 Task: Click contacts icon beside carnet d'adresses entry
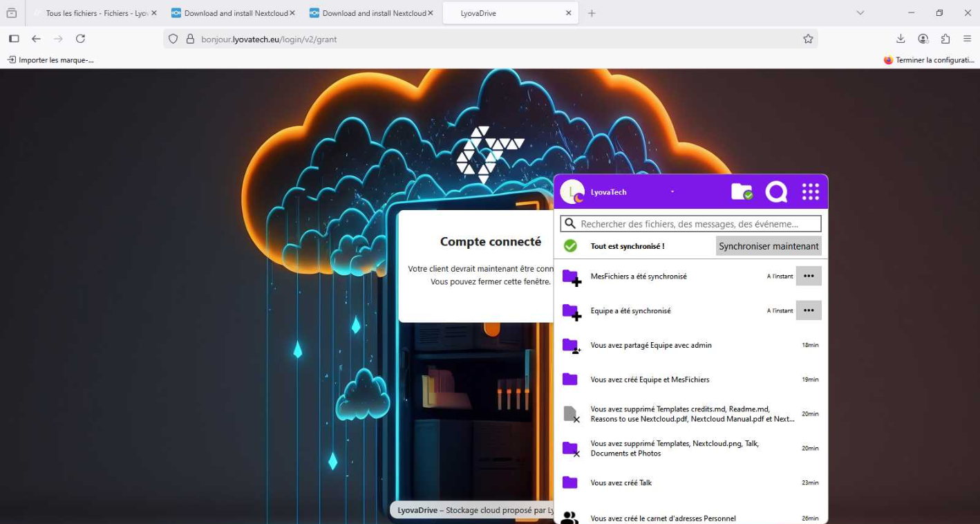569,517
